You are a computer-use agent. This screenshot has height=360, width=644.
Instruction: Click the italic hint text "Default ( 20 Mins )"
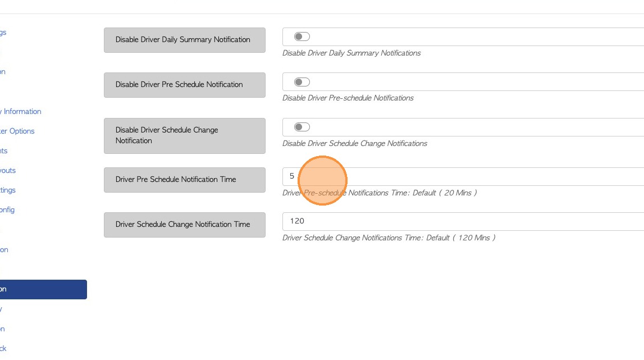click(x=445, y=193)
